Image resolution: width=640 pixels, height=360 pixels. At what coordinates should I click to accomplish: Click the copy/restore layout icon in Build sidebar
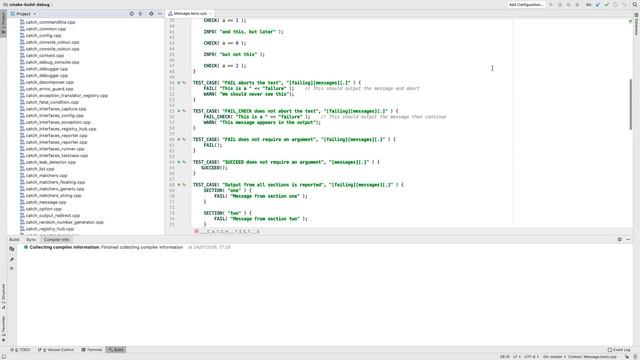click(12, 249)
